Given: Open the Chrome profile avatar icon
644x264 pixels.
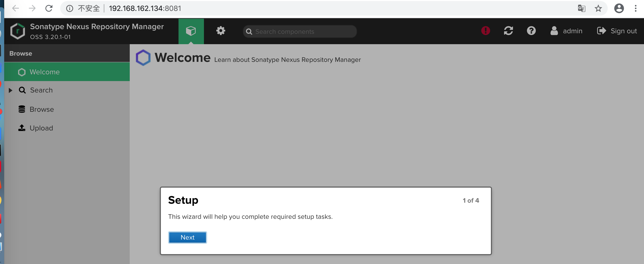Looking at the screenshot, I should tap(619, 8).
